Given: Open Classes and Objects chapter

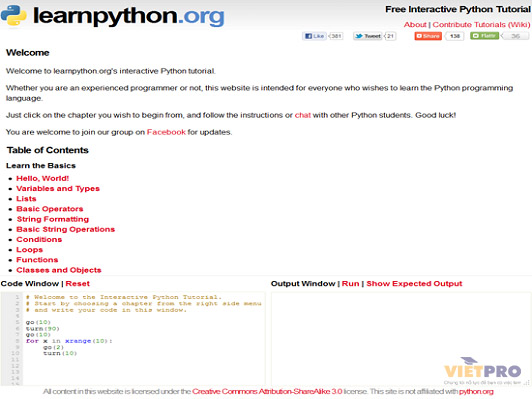Looking at the screenshot, I should tap(59, 270).
